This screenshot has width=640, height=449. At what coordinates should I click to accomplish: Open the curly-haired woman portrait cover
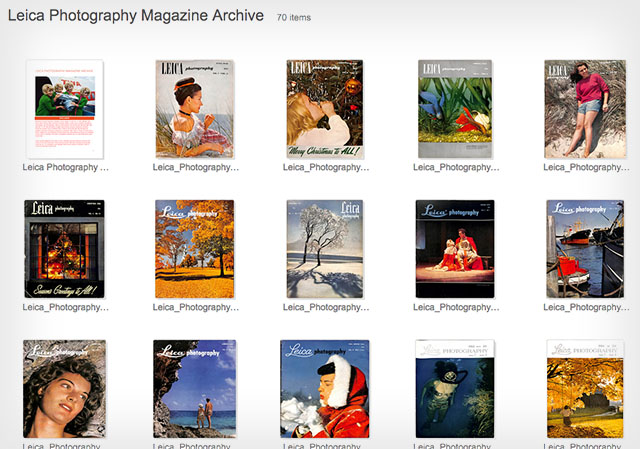tap(64, 389)
